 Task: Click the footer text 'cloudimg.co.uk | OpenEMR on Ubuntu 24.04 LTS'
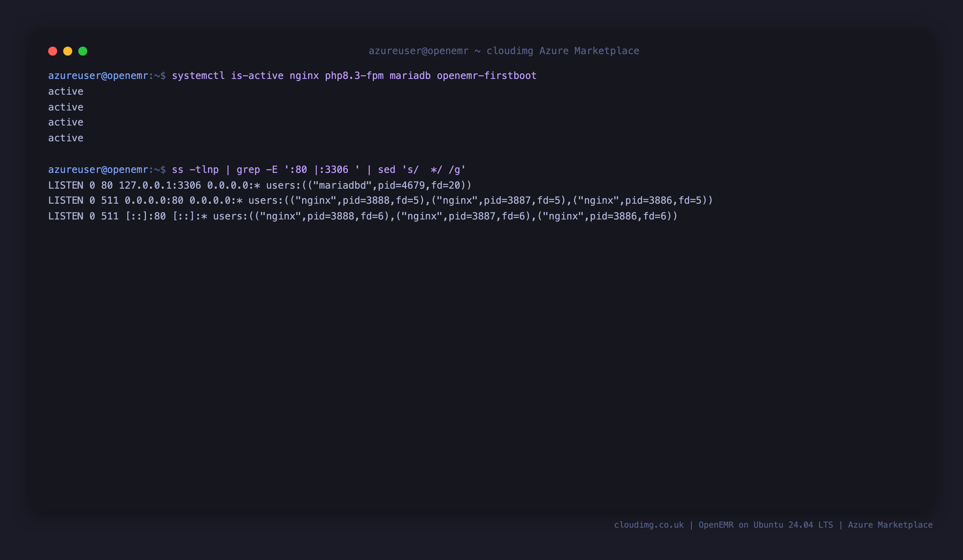[x=723, y=525]
